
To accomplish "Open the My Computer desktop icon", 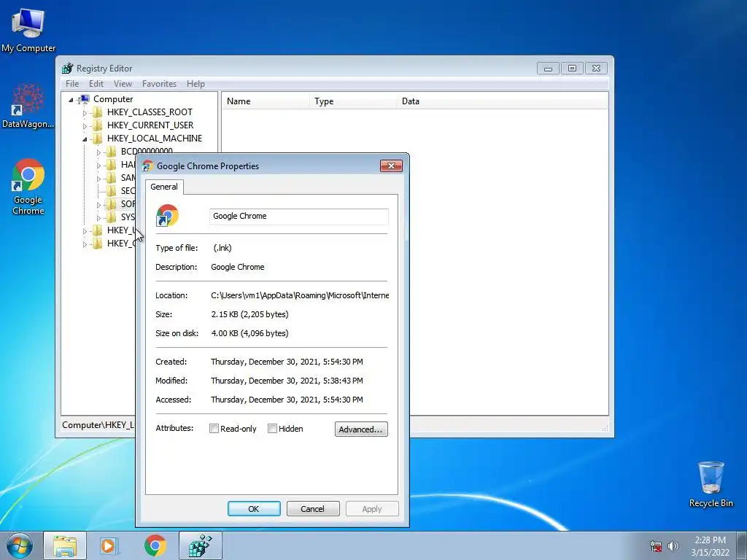I will (x=28, y=29).
